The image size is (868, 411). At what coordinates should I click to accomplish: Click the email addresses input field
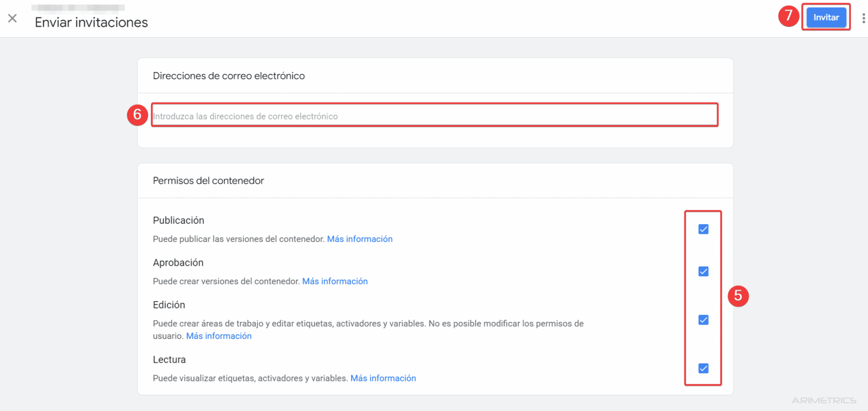434,116
